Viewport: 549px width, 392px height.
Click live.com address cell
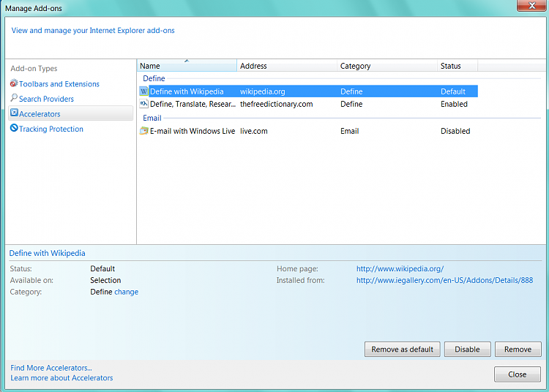(253, 131)
